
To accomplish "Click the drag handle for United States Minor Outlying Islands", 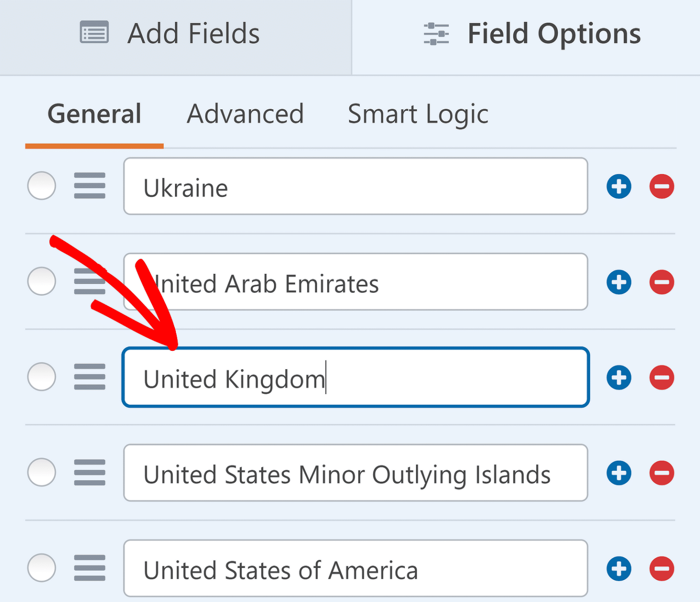I will [89, 473].
